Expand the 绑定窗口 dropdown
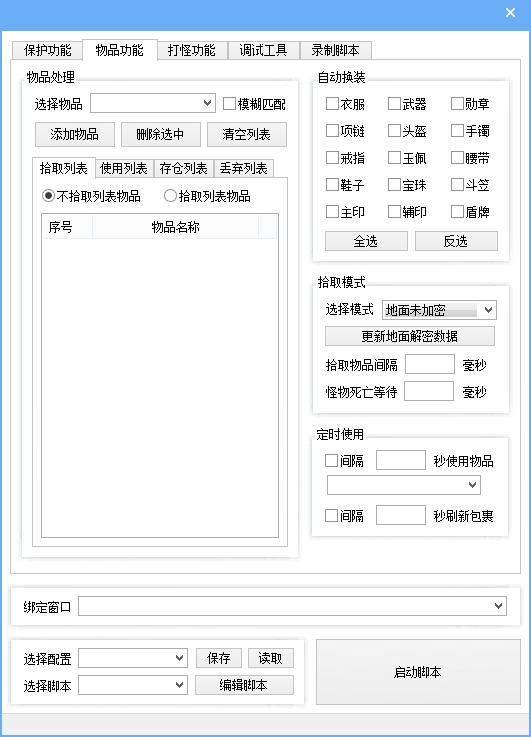This screenshot has width=531, height=737. click(x=292, y=606)
